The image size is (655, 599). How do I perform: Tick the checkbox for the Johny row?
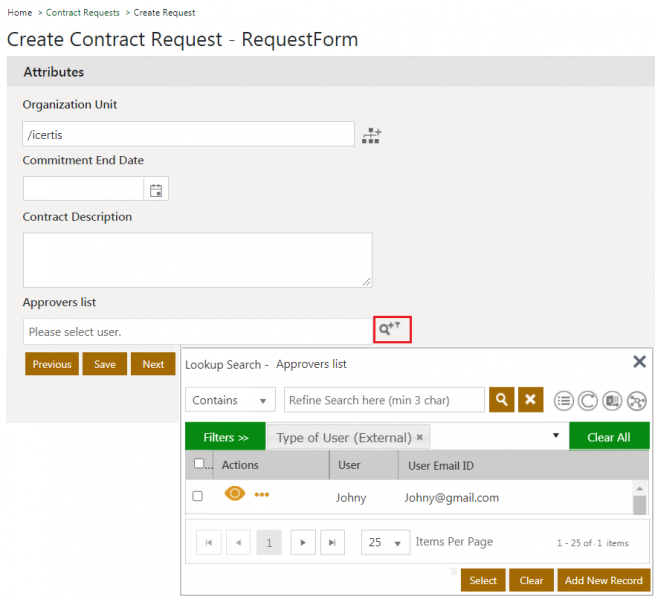tap(197, 496)
